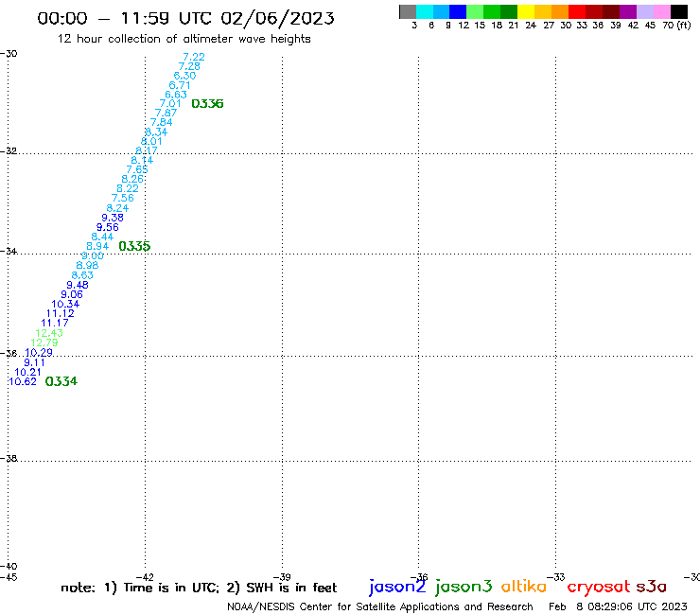Click the 0335 pass time label
The image size is (700, 615).
coord(134,246)
